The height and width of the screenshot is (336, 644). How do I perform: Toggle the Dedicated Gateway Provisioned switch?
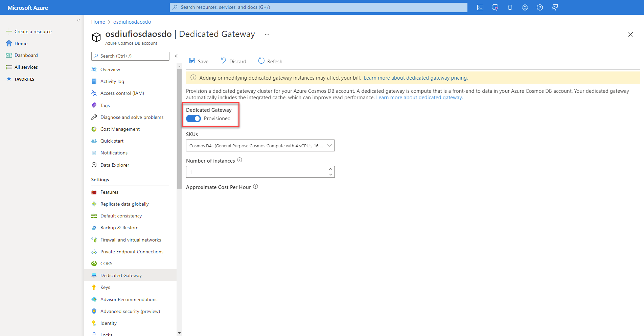pyautogui.click(x=193, y=119)
